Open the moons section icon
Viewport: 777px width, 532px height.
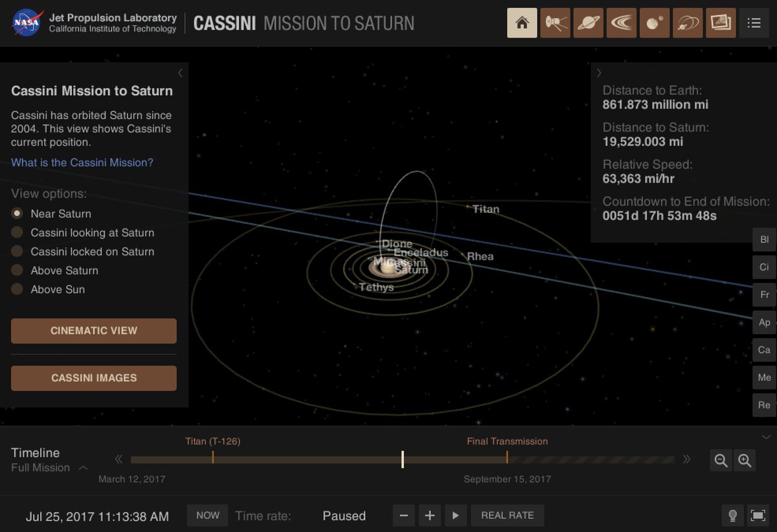655,23
